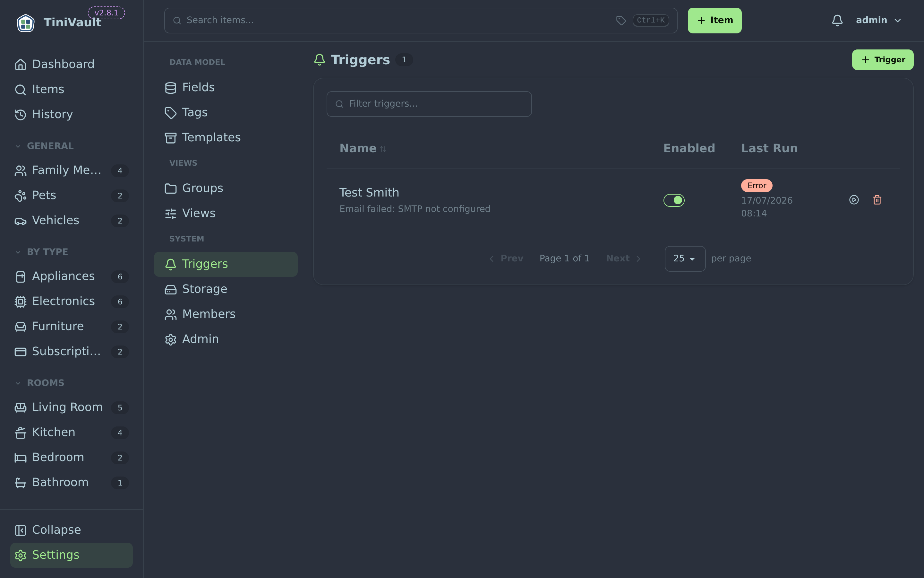Screen dimensions: 924x578
Task: Open History in the sidebar
Action: [72, 114]
